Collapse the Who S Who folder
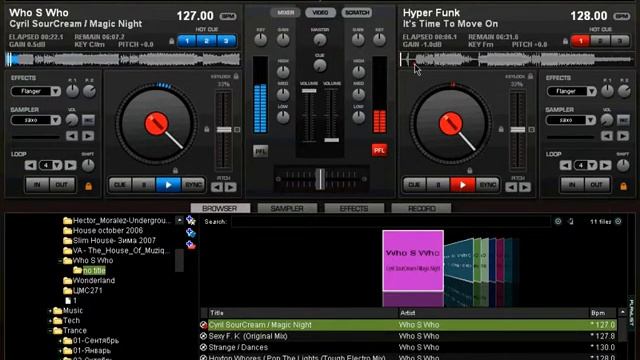 (x=60, y=260)
